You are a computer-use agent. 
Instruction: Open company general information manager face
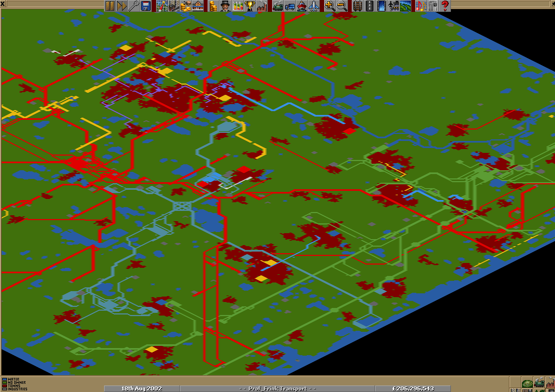tap(225, 5)
